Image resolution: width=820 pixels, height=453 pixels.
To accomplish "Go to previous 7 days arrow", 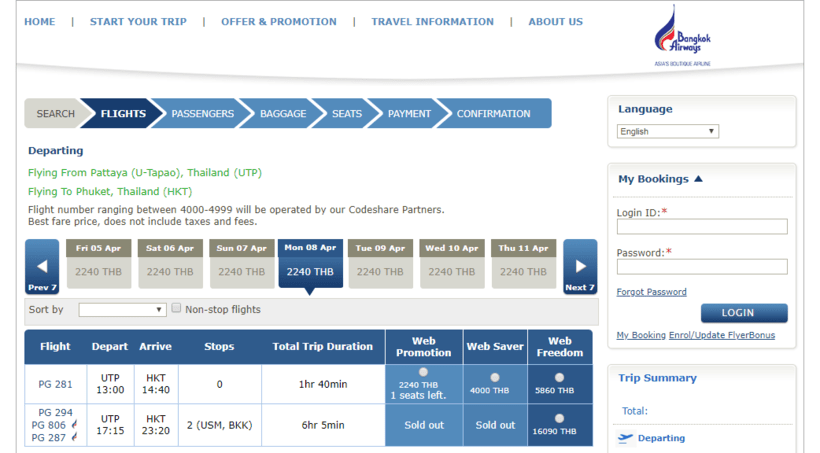I will click(42, 267).
